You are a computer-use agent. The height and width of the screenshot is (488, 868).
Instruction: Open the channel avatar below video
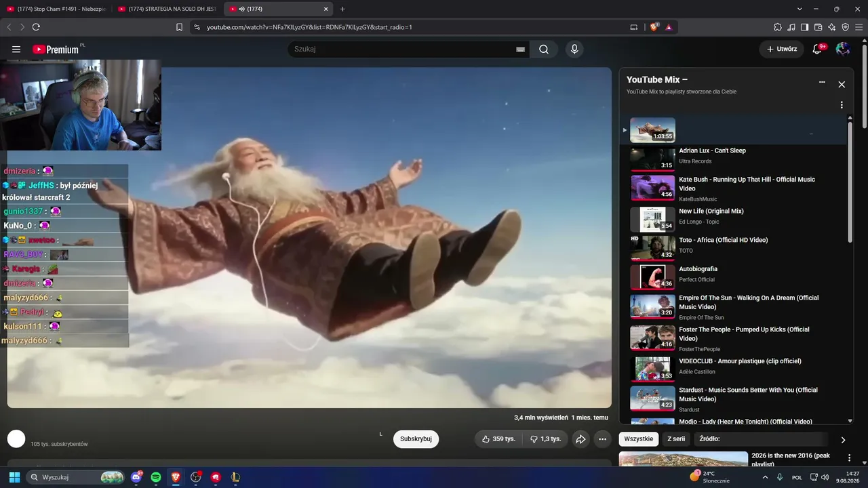[16, 439]
